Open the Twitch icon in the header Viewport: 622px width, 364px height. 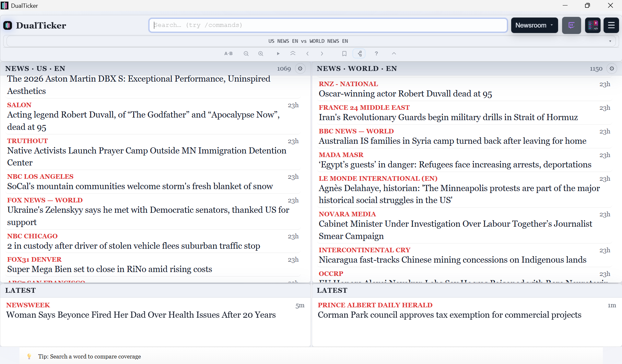coord(571,25)
